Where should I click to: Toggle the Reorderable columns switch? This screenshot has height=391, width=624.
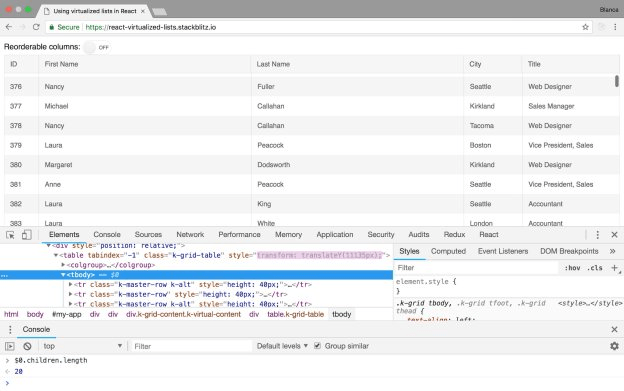[x=97, y=47]
